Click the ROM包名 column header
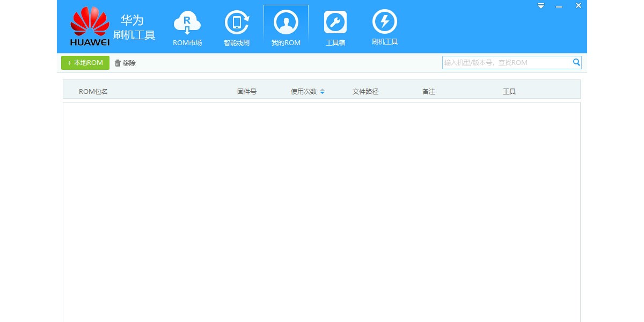The width and height of the screenshot is (644, 322). tap(93, 92)
